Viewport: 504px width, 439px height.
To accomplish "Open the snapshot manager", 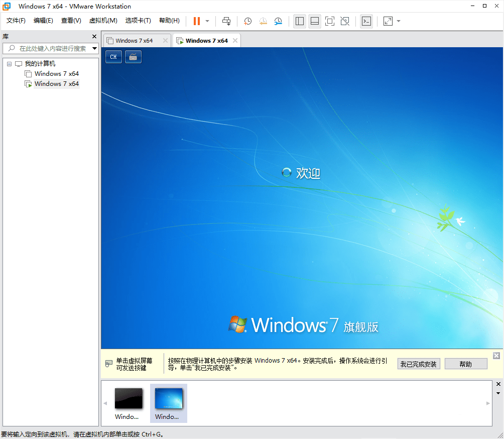I will pyautogui.click(x=279, y=21).
